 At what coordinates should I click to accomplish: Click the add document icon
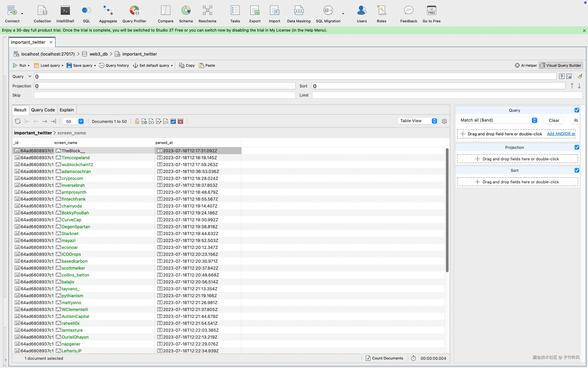pyautogui.click(x=144, y=121)
